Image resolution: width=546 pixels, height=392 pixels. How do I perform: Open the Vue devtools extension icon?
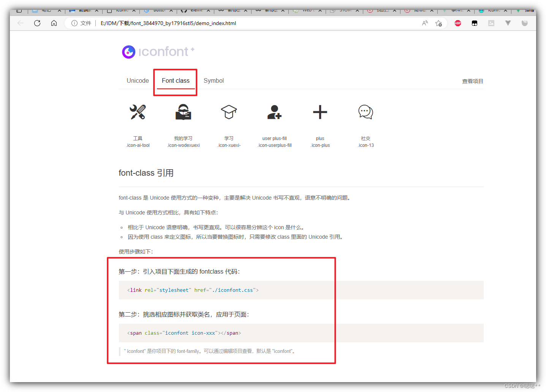[x=508, y=23]
